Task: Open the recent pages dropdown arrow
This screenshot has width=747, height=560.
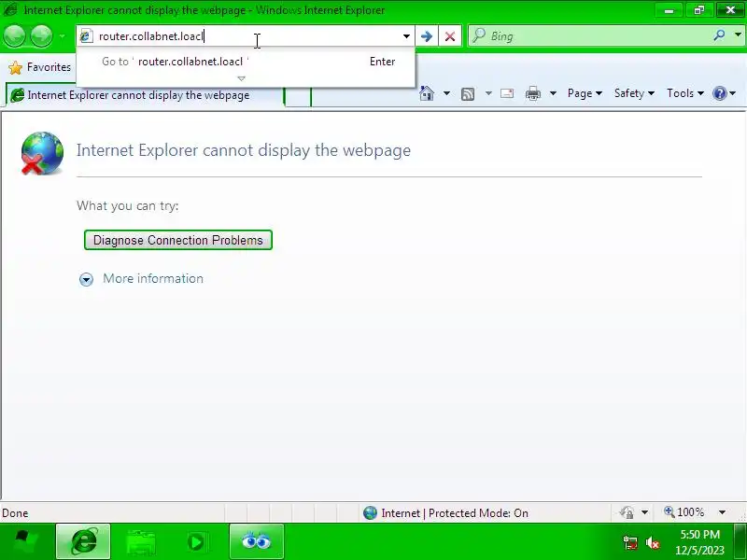Action: (x=62, y=36)
